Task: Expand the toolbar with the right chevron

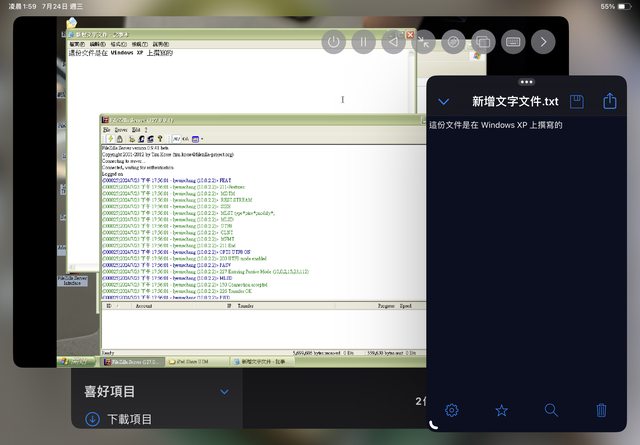Action: [x=543, y=42]
